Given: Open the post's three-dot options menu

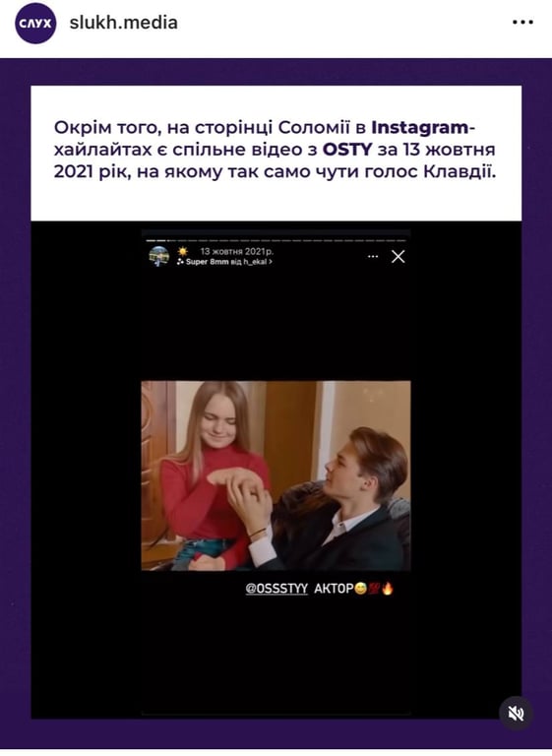Looking at the screenshot, I should (522, 23).
